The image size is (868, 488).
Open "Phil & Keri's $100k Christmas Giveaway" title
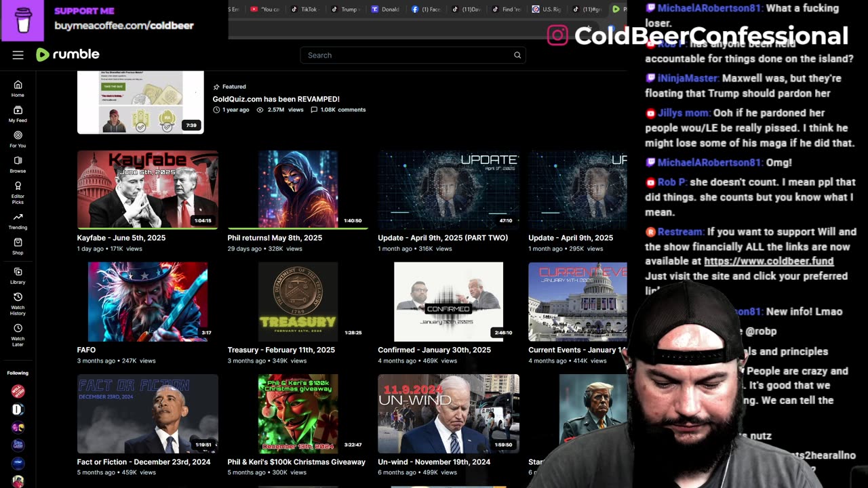(296, 462)
